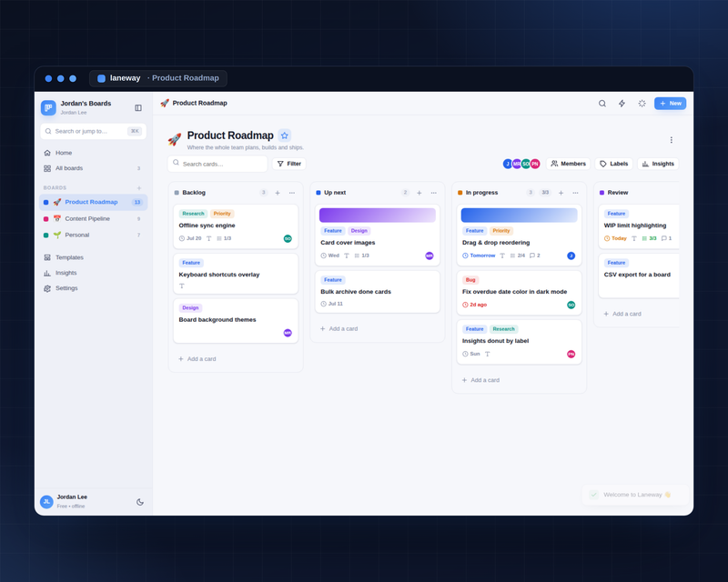Click the assignee avatar on Card cover images
This screenshot has height=582, width=728.
point(430,256)
